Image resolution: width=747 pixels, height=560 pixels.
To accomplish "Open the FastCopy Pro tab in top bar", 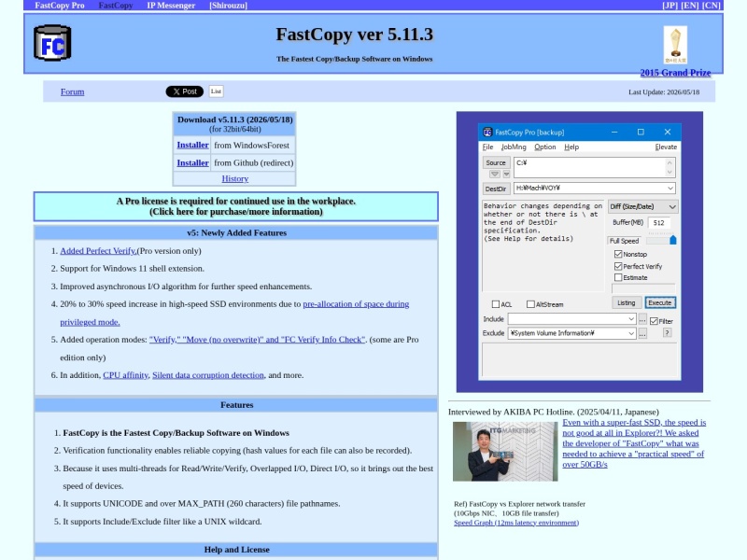I will 60,6.
